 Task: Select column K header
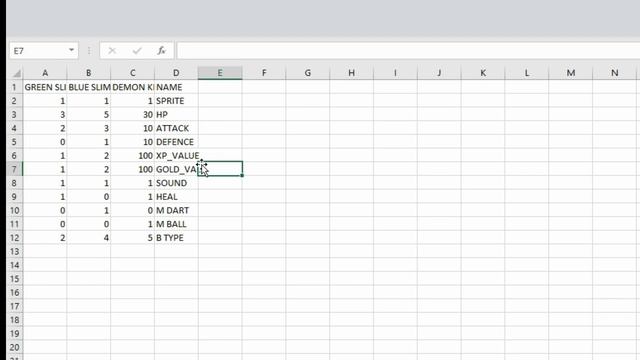point(483,73)
